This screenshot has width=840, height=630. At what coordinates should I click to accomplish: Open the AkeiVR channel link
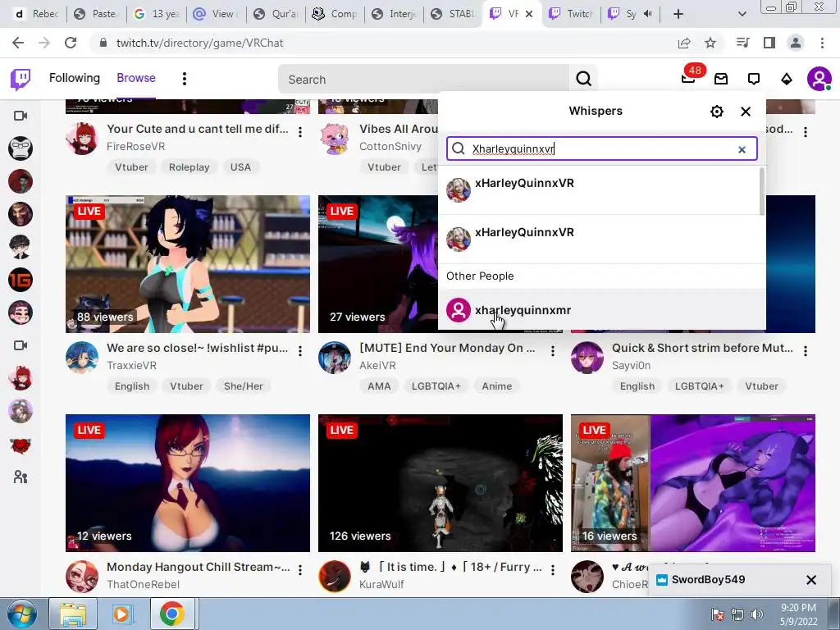coord(377,365)
